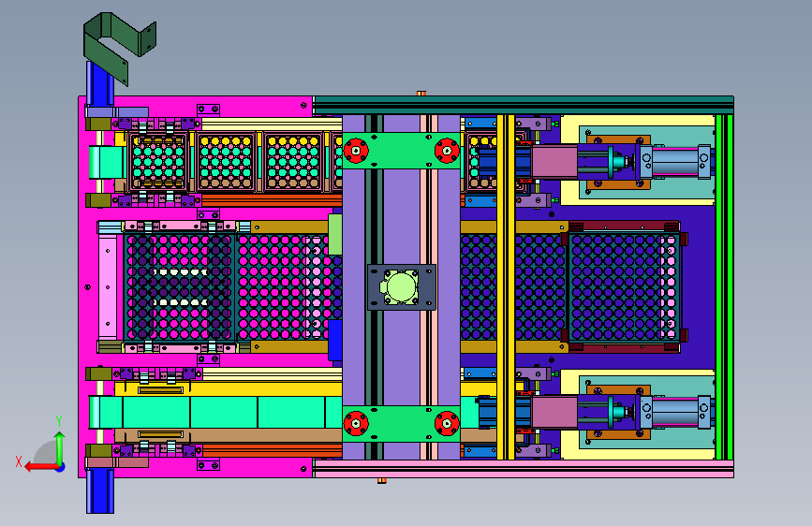Select the light green round motor in center plate
Viewport: 812px width, 526px height.
pyautogui.click(x=400, y=287)
